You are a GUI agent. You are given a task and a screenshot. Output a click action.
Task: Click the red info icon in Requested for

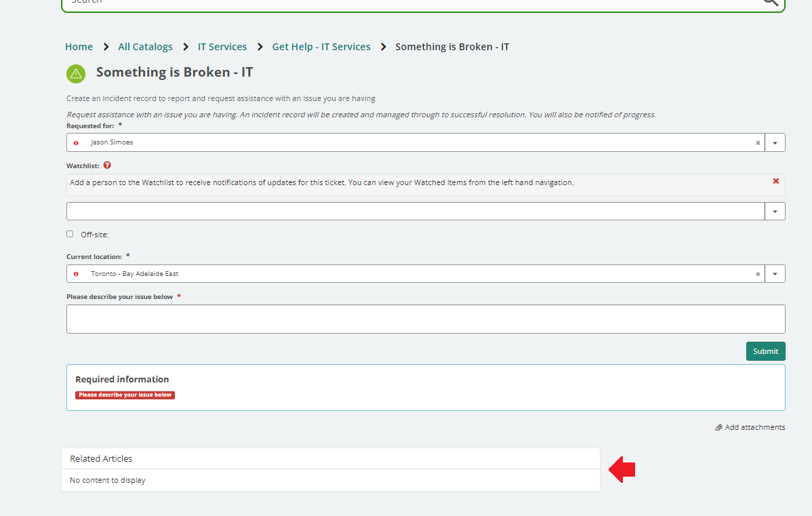76,142
